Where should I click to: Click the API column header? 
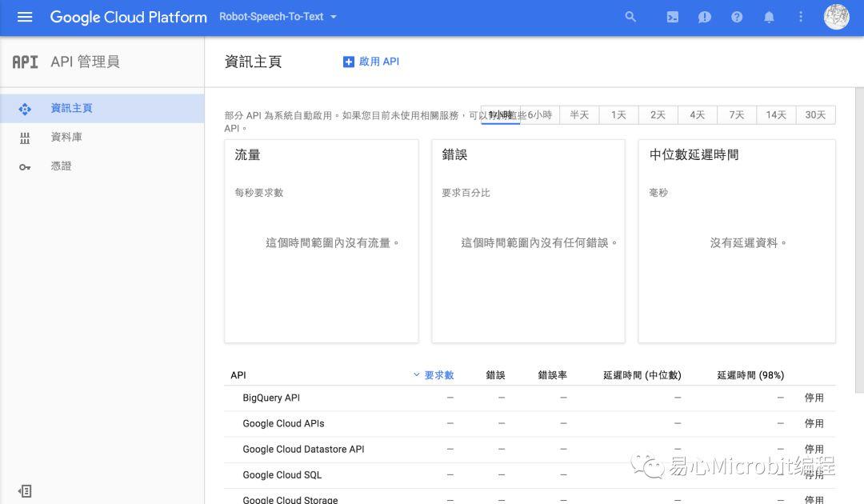pyautogui.click(x=238, y=375)
